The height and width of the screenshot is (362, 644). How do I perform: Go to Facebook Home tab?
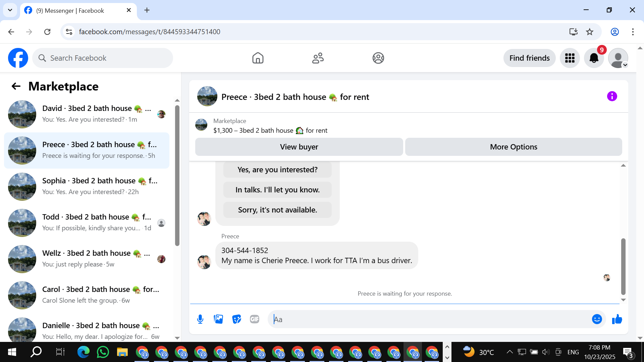point(258,58)
